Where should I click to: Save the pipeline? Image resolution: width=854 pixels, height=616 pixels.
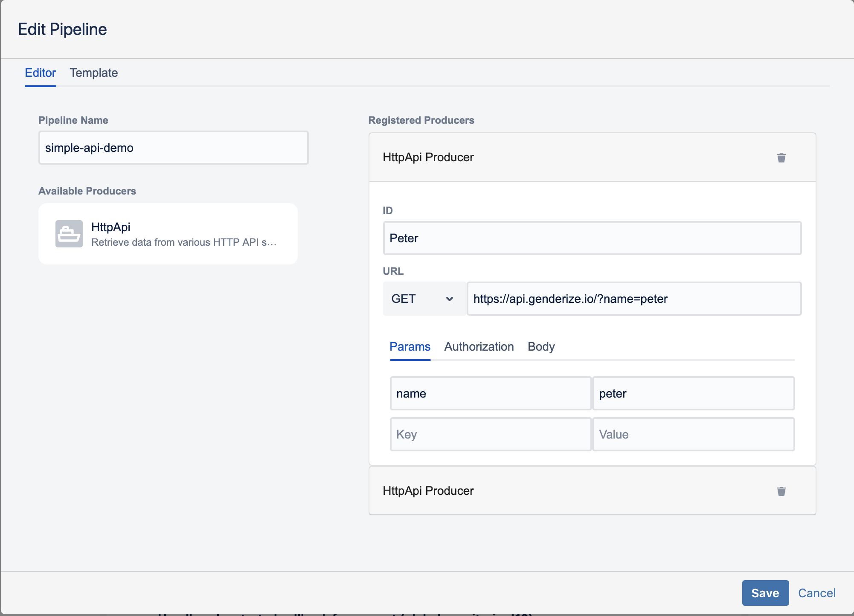pyautogui.click(x=765, y=593)
